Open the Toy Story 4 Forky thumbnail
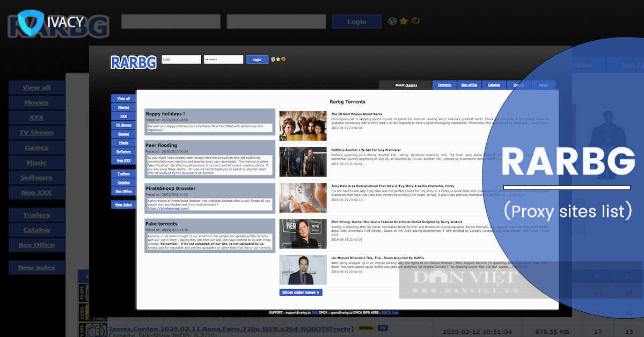The width and height of the screenshot is (644, 337). tap(303, 197)
